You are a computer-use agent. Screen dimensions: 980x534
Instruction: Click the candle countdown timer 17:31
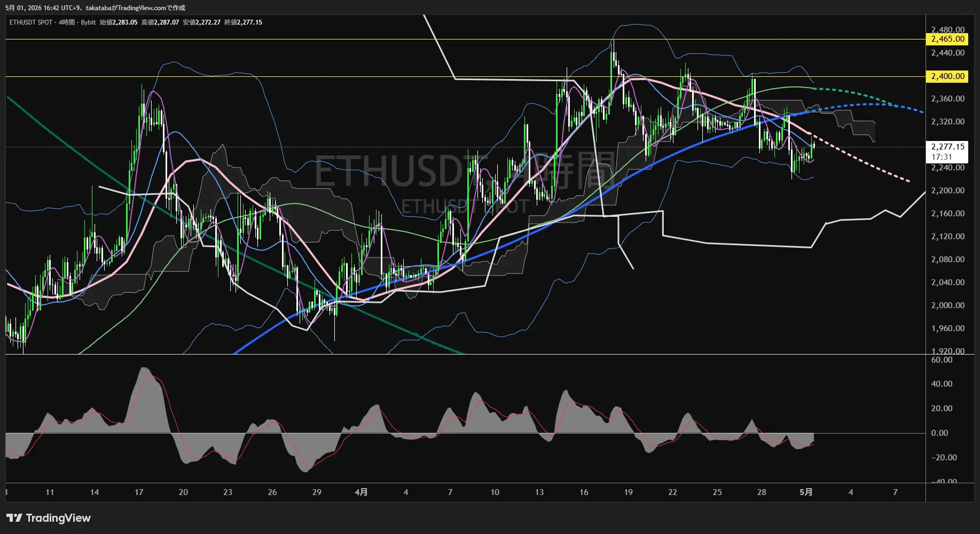pos(942,157)
